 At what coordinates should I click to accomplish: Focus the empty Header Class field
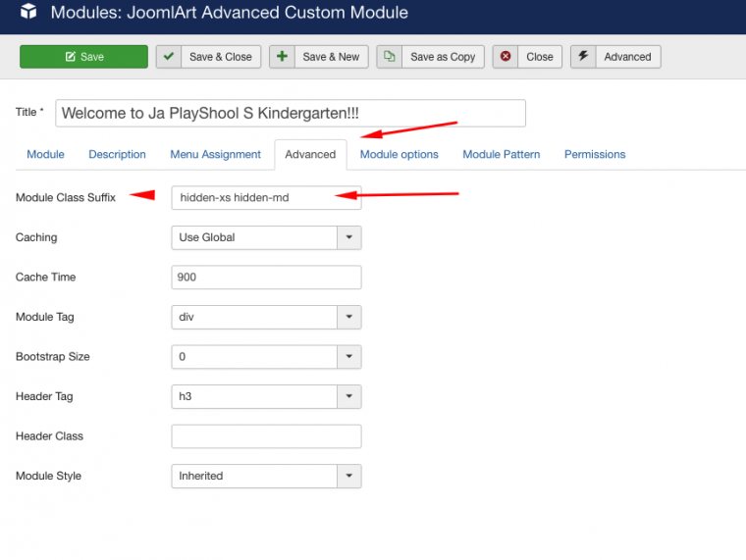[x=266, y=436]
